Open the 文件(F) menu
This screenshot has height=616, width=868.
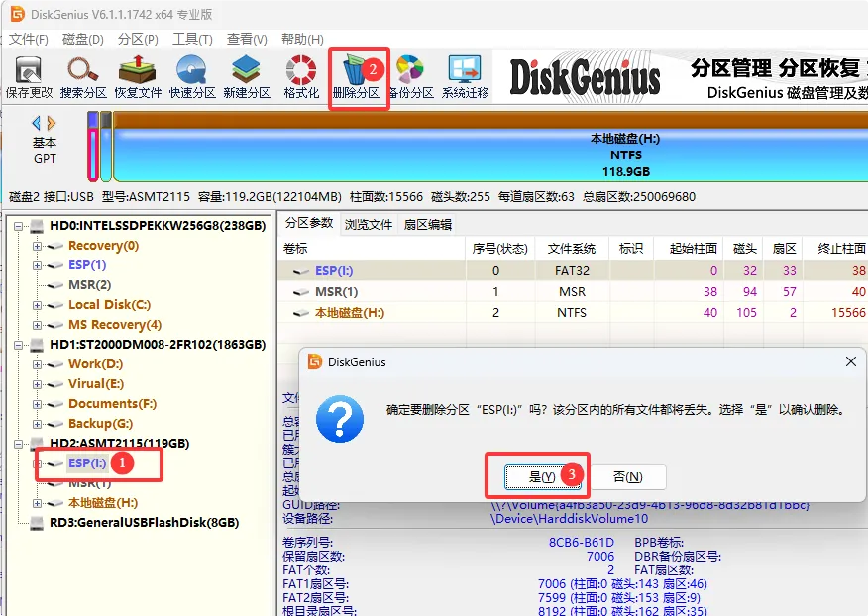pyautogui.click(x=29, y=40)
